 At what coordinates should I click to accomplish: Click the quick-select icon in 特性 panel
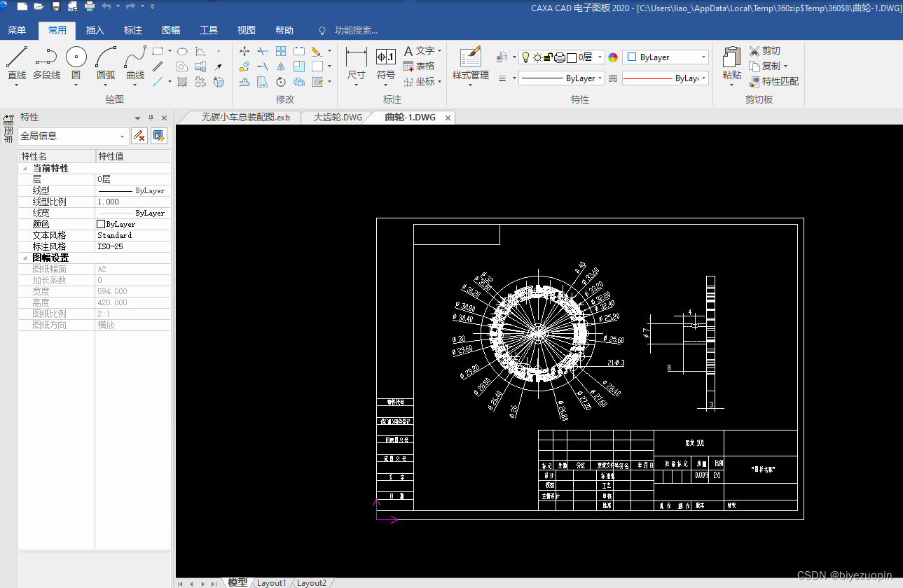tap(159, 136)
